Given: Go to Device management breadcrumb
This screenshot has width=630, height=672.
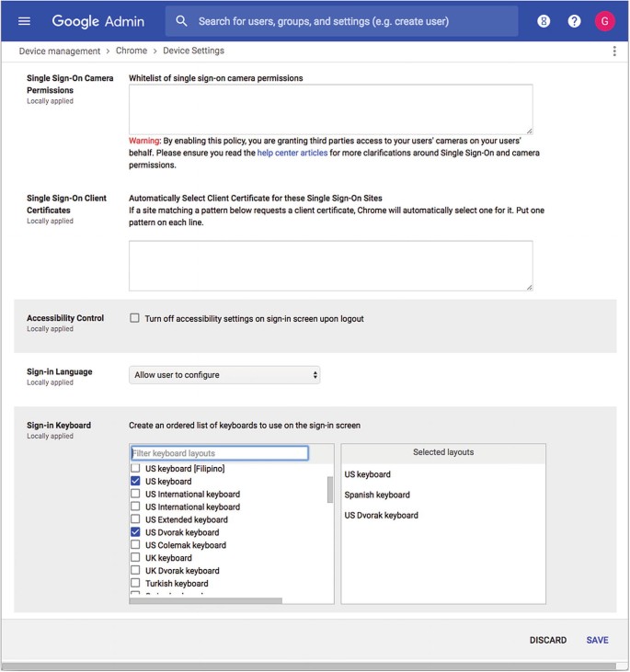Looking at the screenshot, I should coord(60,51).
